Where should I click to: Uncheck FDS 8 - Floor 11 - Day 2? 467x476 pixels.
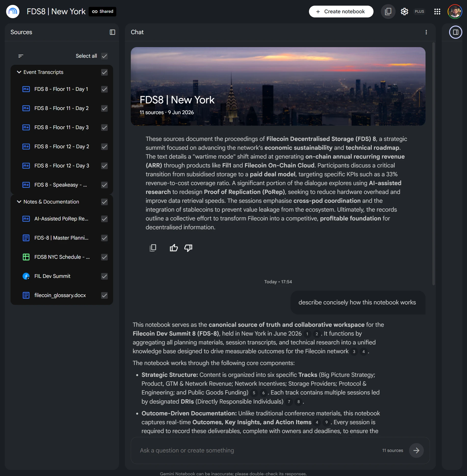point(104,108)
